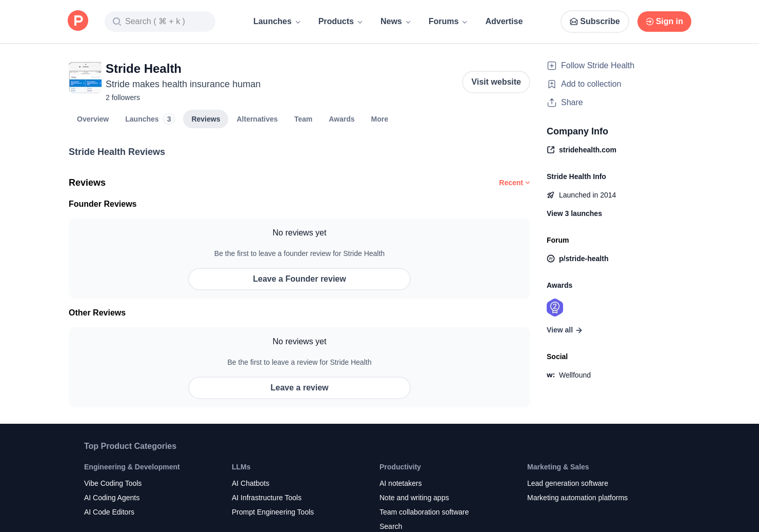
Task: Click the rocket icon near Launched in 2014
Action: coord(551,195)
